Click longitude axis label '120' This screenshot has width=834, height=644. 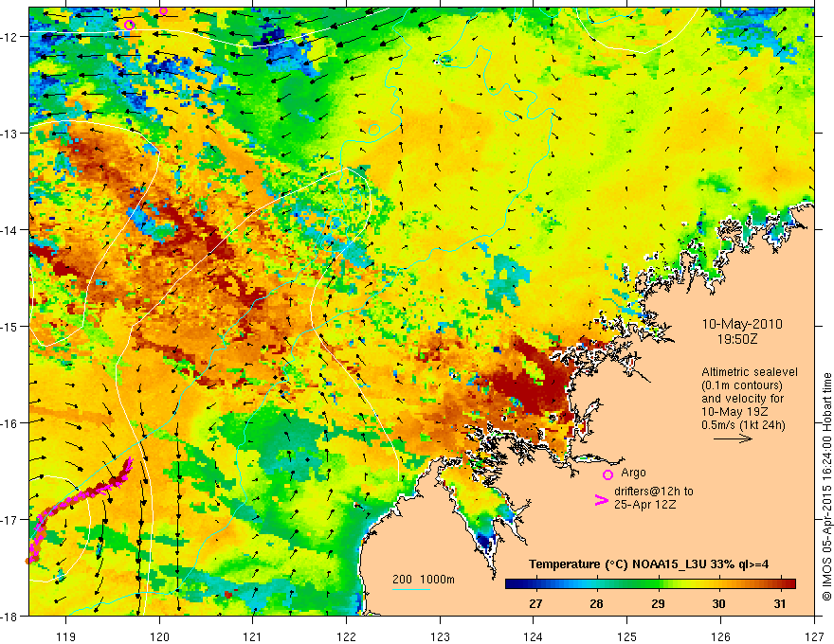tap(159, 636)
